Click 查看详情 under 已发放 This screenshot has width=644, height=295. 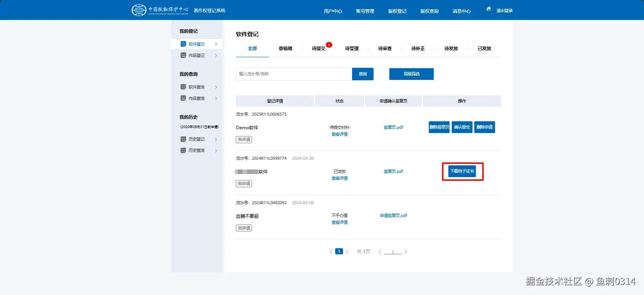339,178
